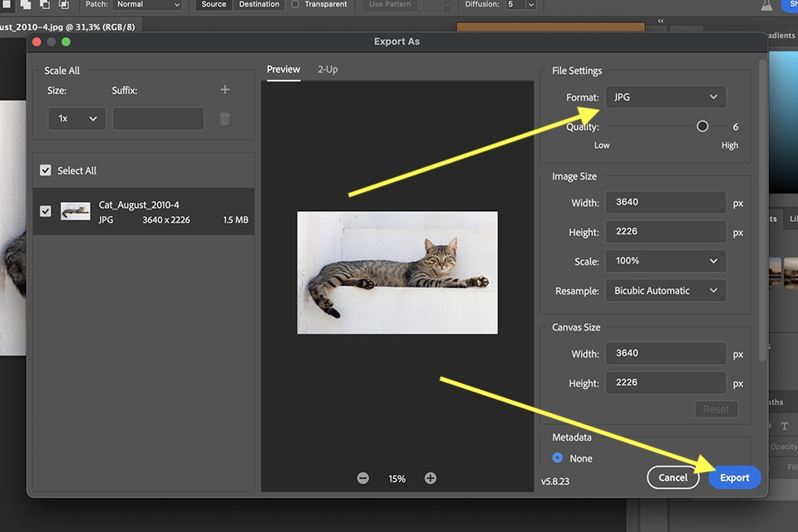
Task: Click the Canvas Size Width field
Action: coord(666,353)
